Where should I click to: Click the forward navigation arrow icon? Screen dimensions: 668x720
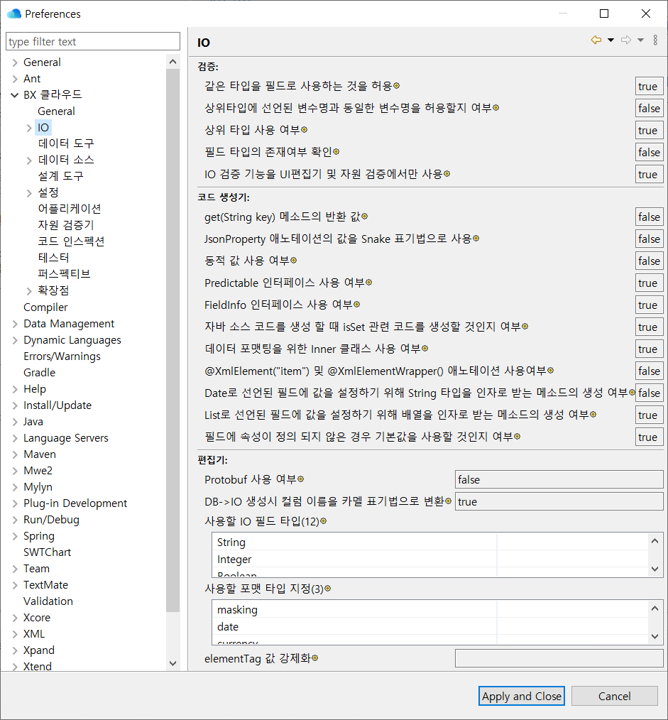pos(626,41)
